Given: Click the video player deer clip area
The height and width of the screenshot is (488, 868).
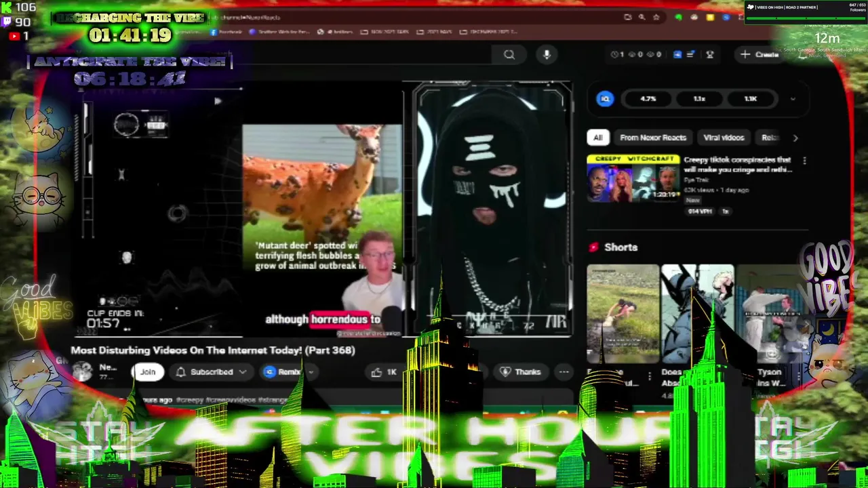Looking at the screenshot, I should click(322, 229).
